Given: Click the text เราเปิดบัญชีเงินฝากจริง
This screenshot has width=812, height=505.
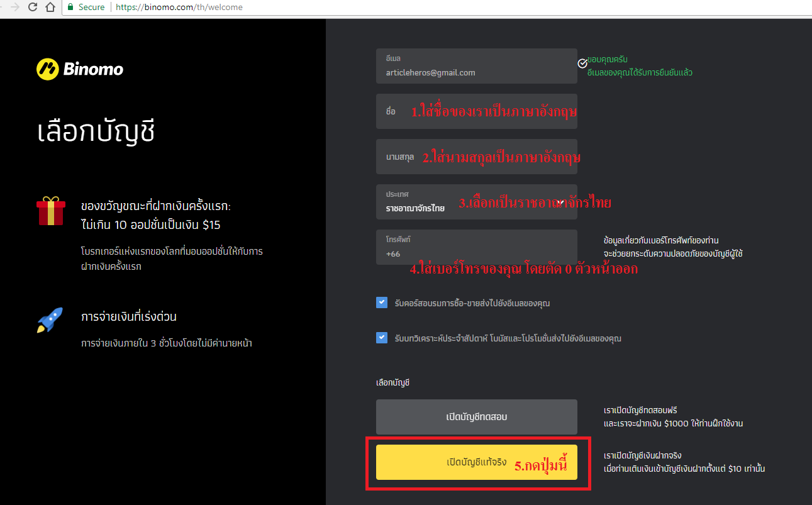Looking at the screenshot, I should pyautogui.click(x=643, y=456).
